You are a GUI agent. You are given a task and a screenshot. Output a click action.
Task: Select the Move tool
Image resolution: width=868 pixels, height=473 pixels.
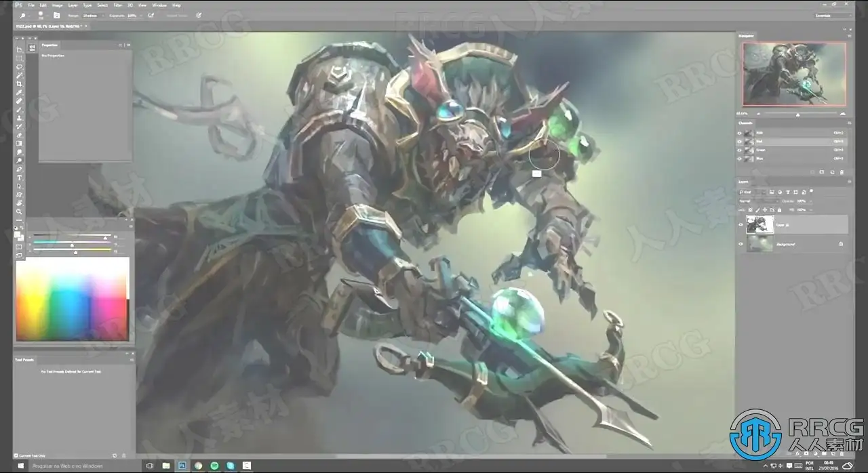[19, 50]
